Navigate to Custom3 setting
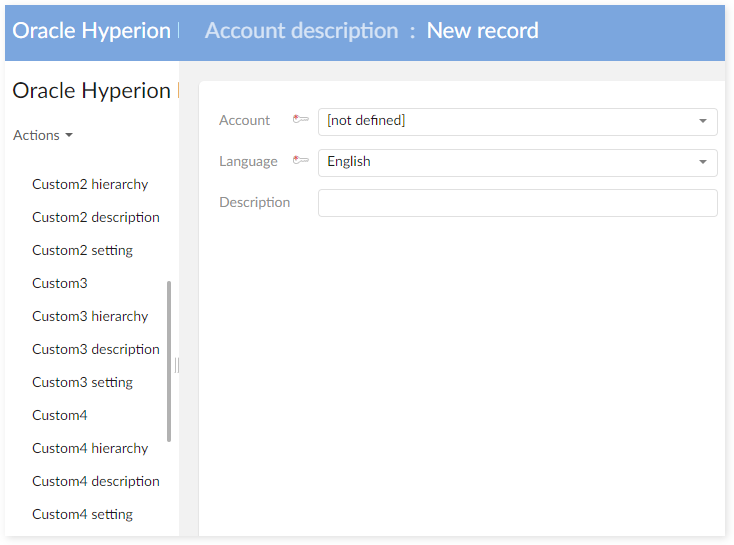 pyautogui.click(x=82, y=382)
